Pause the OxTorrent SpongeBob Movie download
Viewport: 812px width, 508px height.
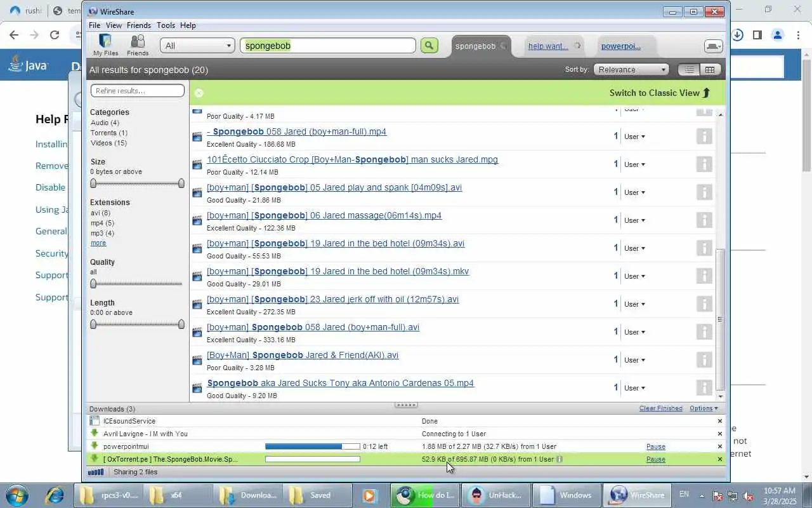656,459
